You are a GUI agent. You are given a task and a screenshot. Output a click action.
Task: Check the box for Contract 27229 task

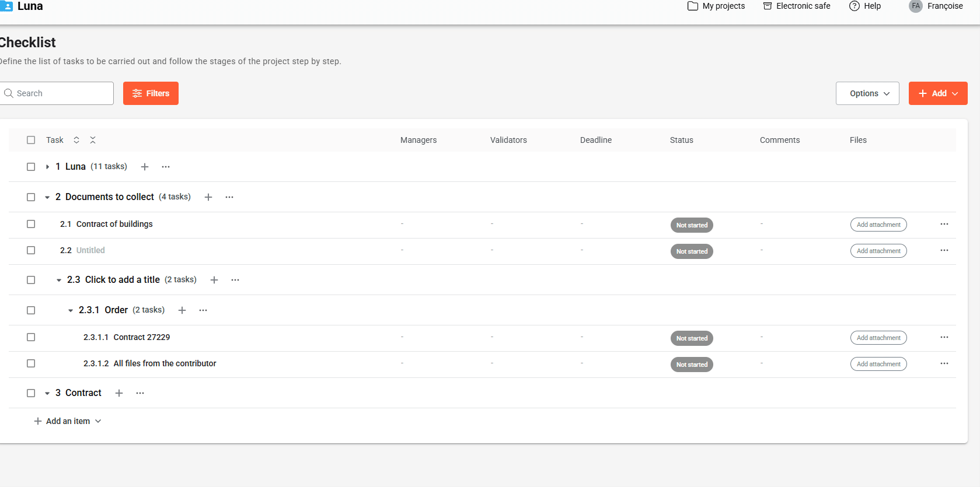click(31, 337)
